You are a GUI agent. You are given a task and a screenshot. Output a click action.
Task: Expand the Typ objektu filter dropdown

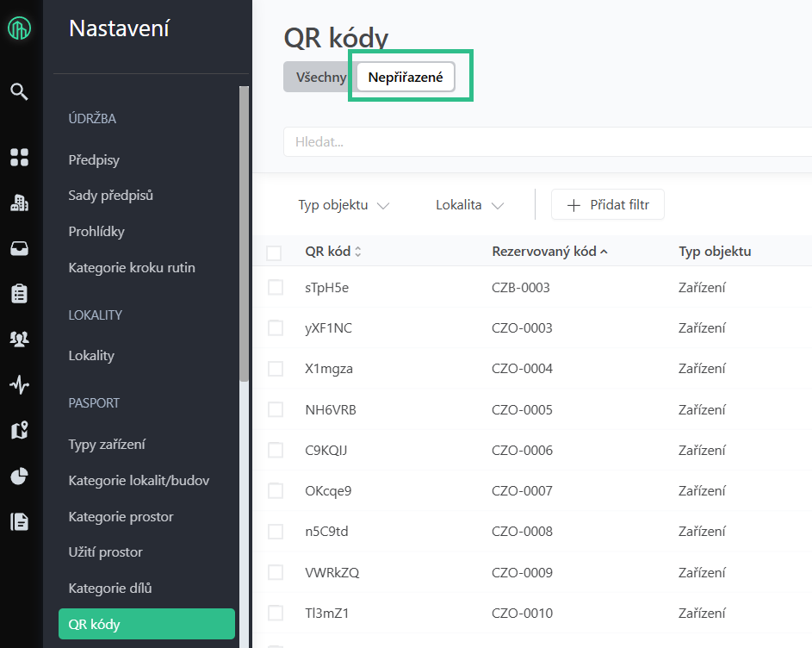point(344,205)
